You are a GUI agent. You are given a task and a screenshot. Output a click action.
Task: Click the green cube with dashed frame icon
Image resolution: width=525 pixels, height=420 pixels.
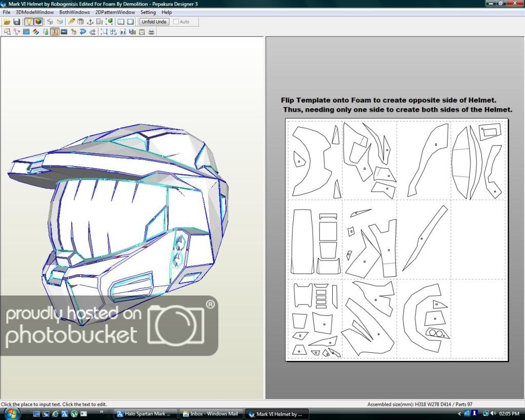point(109,22)
